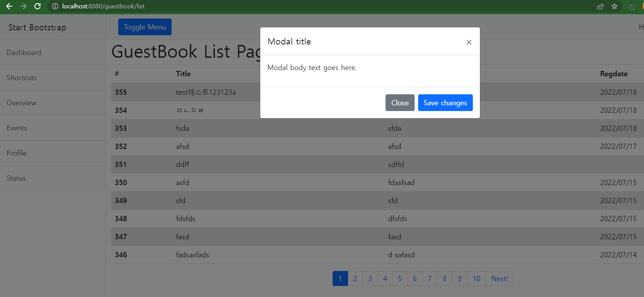Go to pagination page 6
Viewport: 644px width, 297px height.
tap(415, 278)
